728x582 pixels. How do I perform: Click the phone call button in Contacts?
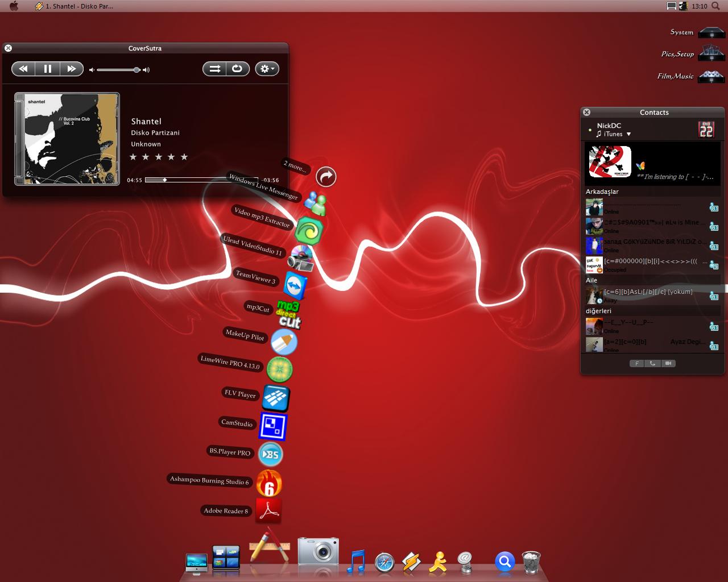(x=652, y=363)
